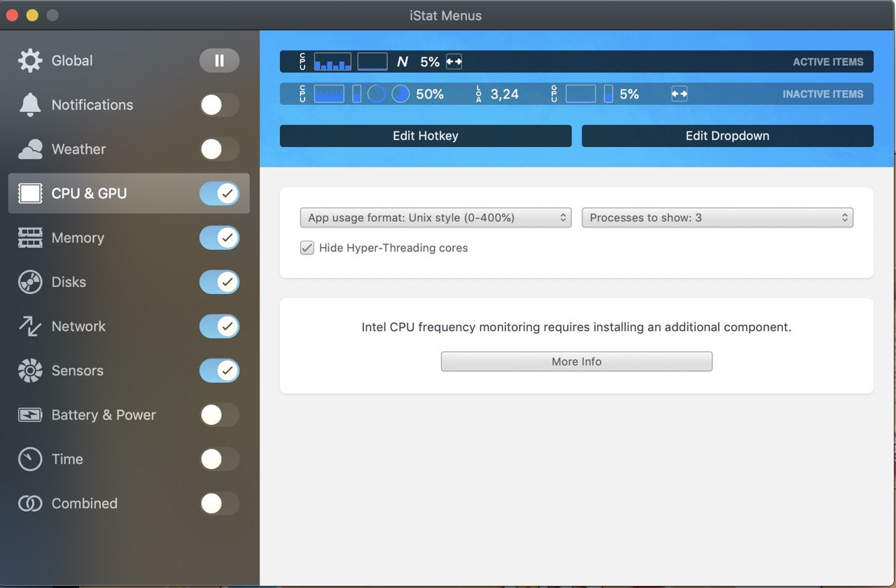This screenshot has height=588, width=896.
Task: Select the vertical GPU bar in inactive items
Action: tap(608, 94)
